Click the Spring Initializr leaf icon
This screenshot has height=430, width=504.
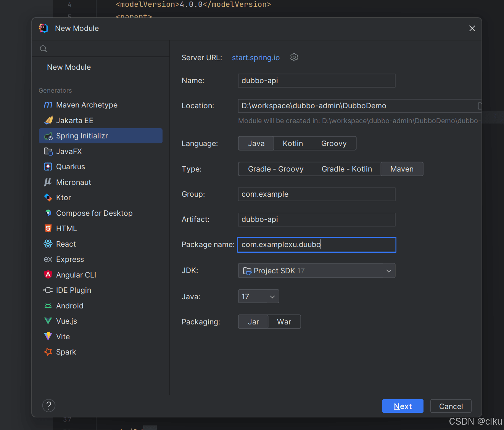(x=48, y=136)
